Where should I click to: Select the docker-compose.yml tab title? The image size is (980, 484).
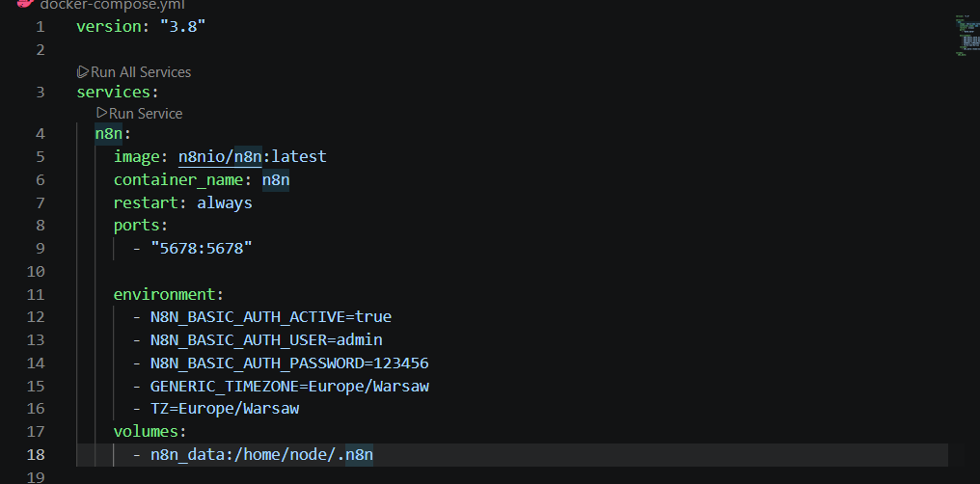point(112,5)
